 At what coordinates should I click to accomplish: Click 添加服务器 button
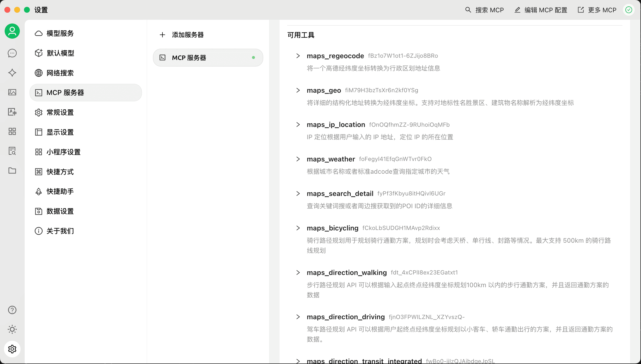click(x=187, y=35)
